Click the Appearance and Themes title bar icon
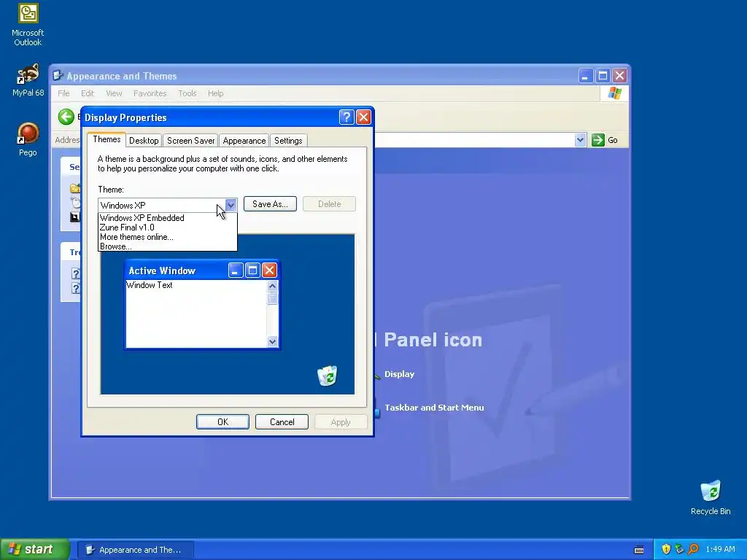This screenshot has height=560, width=747. (58, 76)
